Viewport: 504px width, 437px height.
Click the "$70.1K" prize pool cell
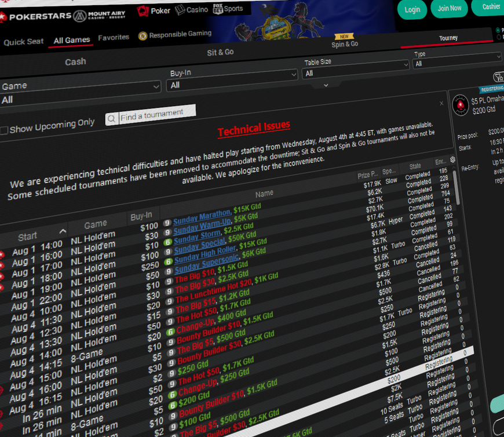tap(375, 209)
